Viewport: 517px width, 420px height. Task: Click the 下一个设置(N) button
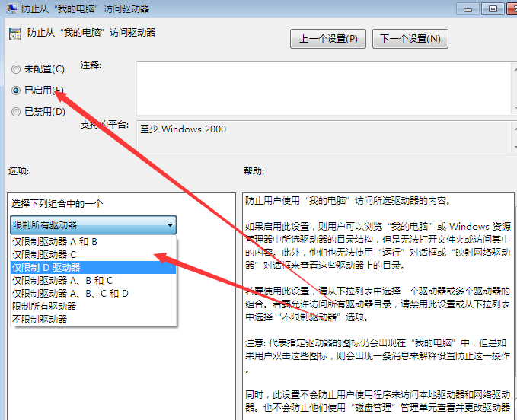(410, 39)
